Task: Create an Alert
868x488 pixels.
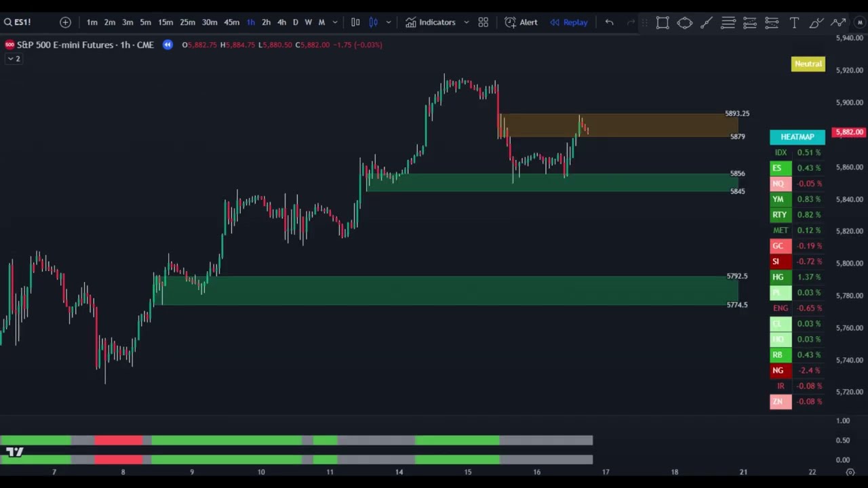Action: (521, 22)
